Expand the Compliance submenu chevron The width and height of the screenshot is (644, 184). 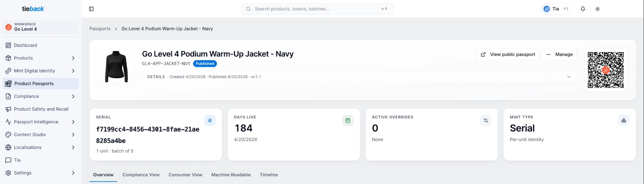[x=73, y=96]
